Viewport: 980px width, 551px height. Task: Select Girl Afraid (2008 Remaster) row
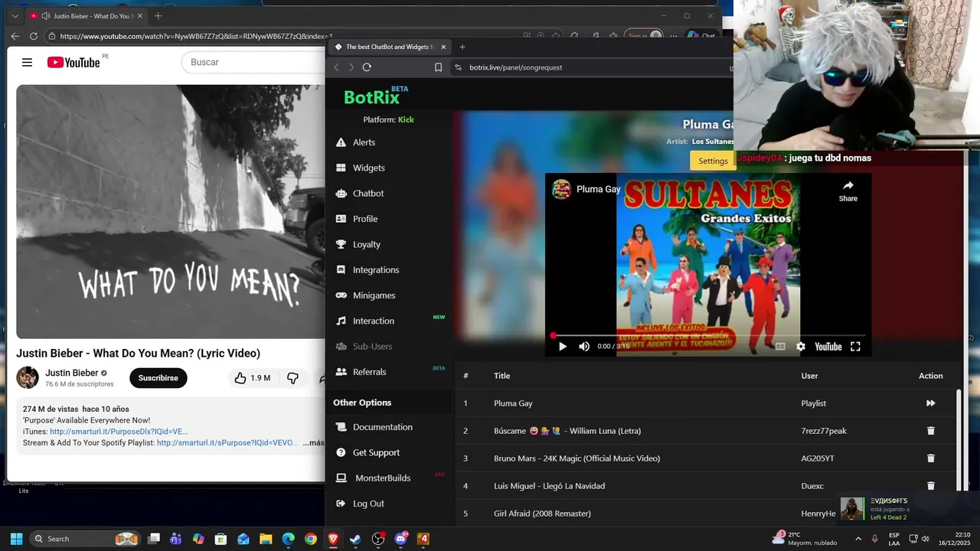pyautogui.click(x=706, y=514)
